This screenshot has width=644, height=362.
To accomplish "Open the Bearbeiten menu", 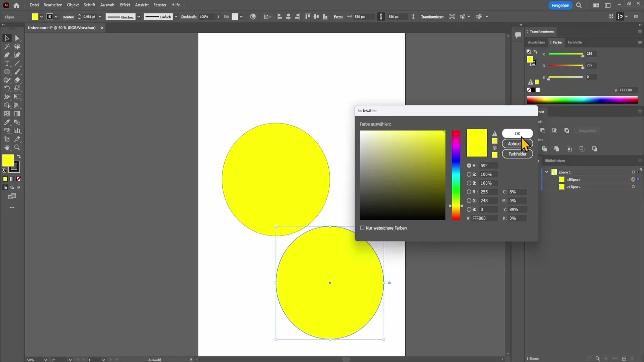I will [x=53, y=5].
